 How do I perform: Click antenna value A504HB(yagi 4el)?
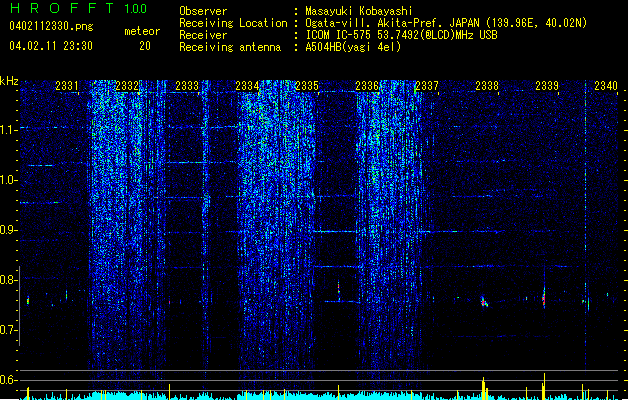[x=353, y=47]
